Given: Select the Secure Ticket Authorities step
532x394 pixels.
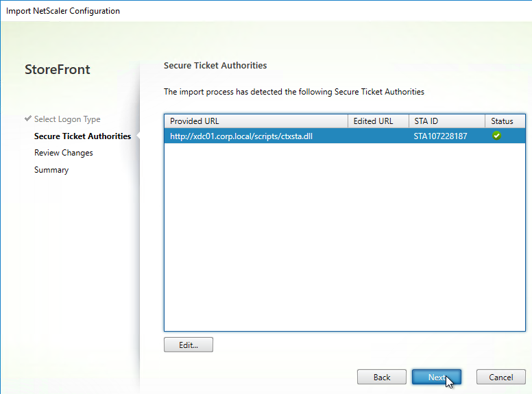Looking at the screenshot, I should (x=82, y=136).
